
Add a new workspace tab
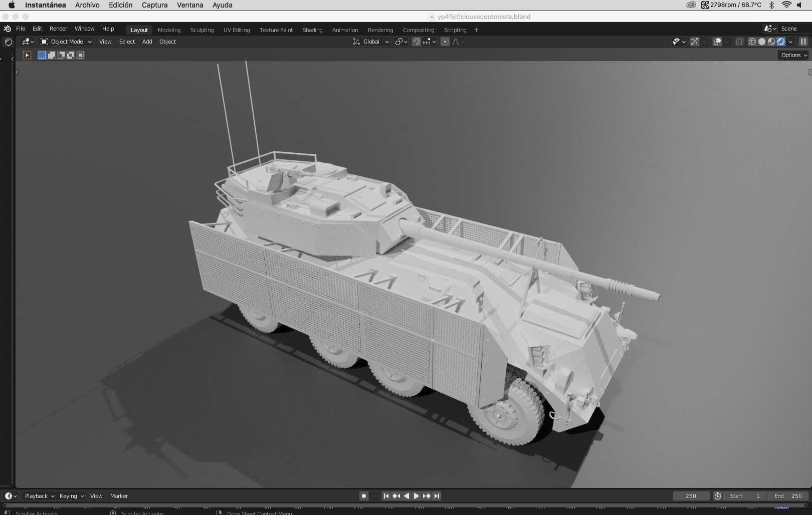click(476, 30)
